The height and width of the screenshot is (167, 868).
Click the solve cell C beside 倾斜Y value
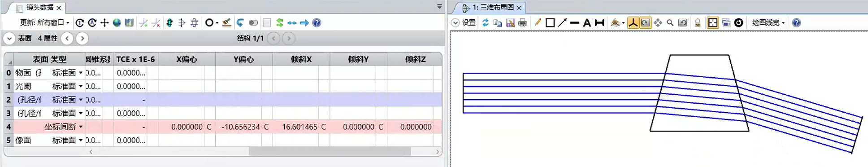(381, 127)
